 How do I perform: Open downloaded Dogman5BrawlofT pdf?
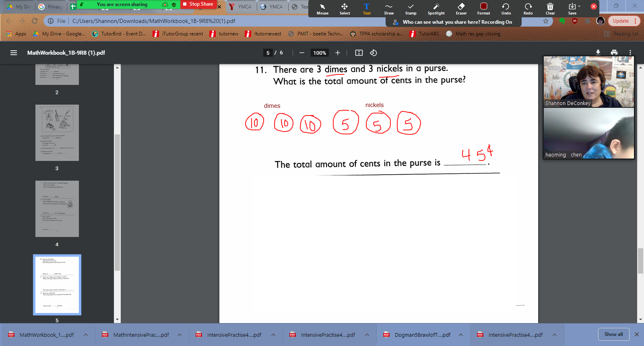click(x=417, y=335)
